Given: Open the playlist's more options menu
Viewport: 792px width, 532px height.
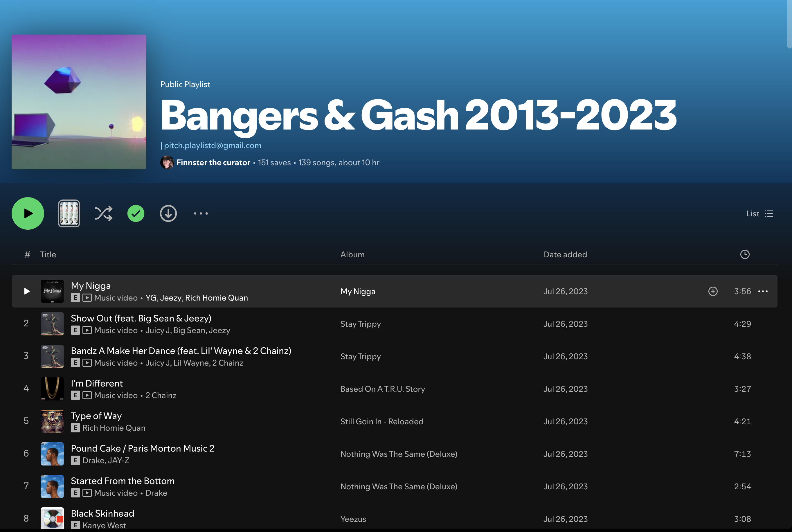Looking at the screenshot, I should [201, 213].
